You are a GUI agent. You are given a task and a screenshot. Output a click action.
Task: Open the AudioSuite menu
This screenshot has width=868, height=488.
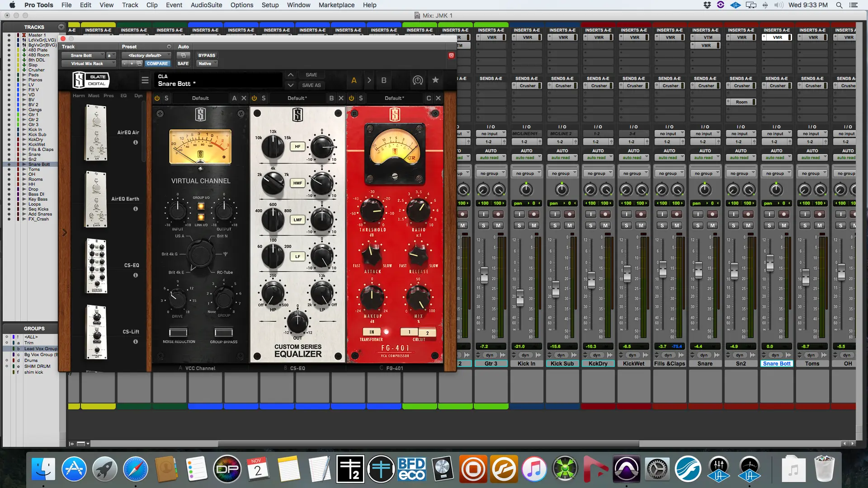tap(206, 5)
